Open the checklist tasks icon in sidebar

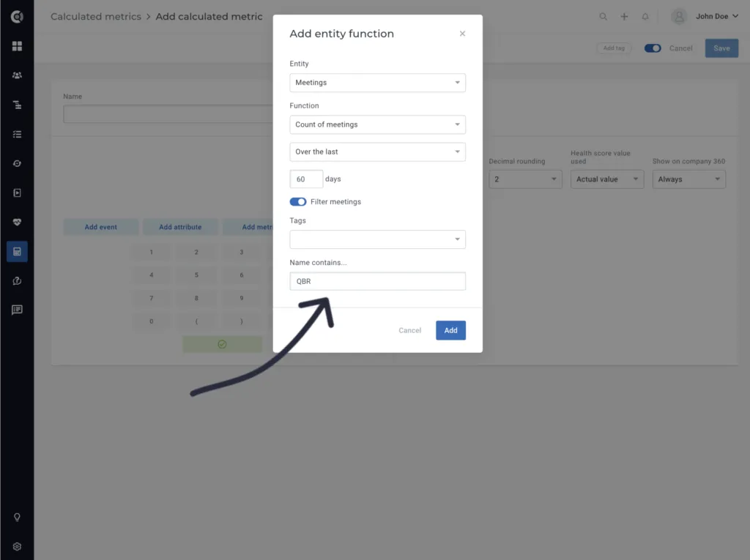point(17,135)
